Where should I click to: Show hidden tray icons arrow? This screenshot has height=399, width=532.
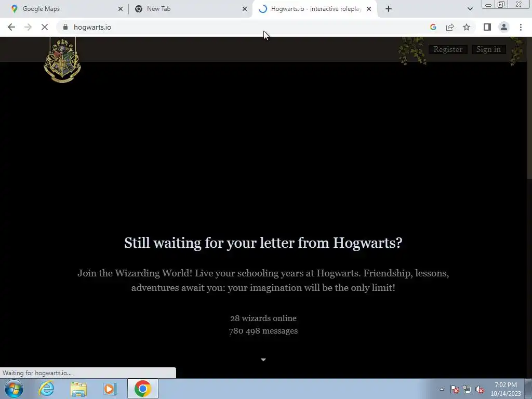click(x=442, y=389)
